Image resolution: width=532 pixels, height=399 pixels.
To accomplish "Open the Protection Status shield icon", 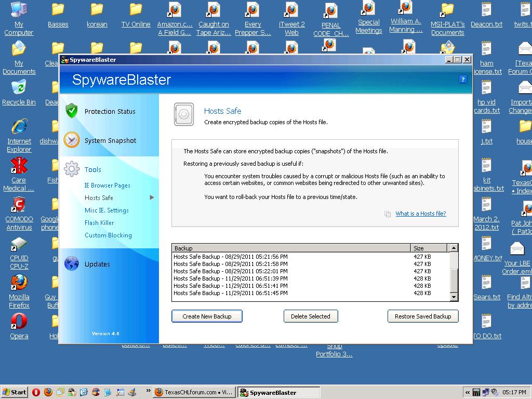I will click(72, 111).
